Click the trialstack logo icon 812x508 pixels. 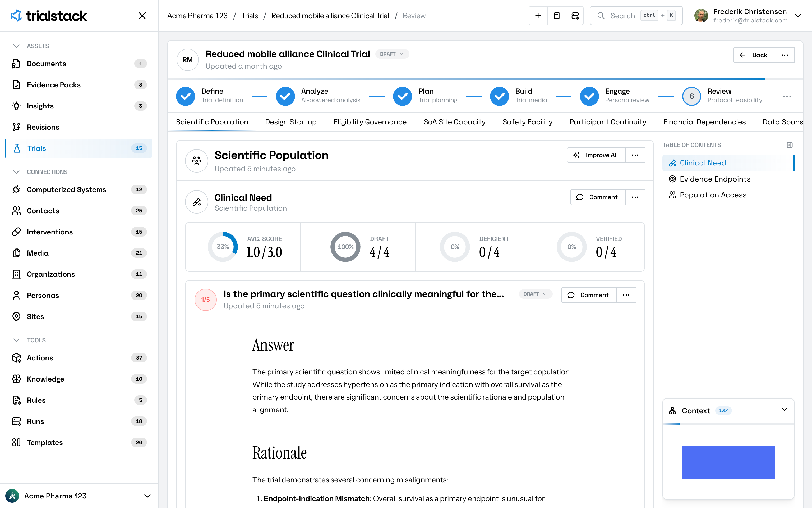(x=16, y=15)
